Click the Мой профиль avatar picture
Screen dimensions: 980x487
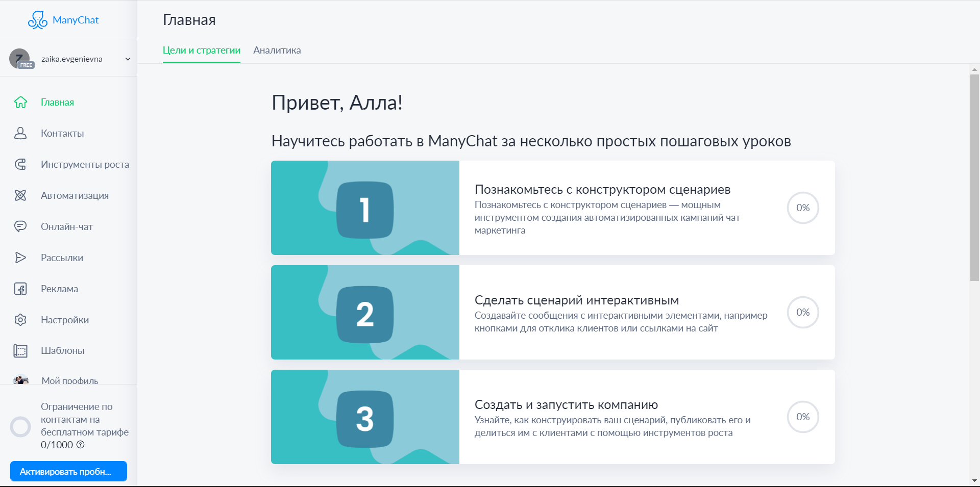21,379
